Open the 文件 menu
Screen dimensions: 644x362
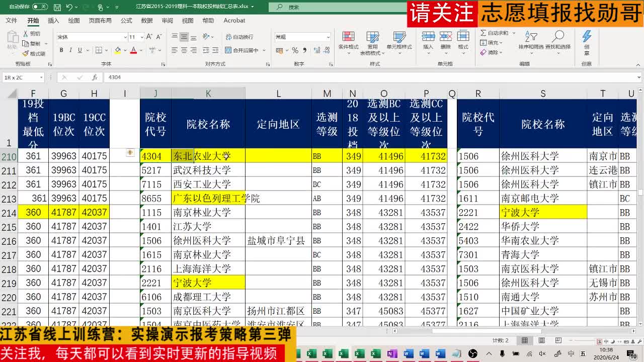coord(11,21)
